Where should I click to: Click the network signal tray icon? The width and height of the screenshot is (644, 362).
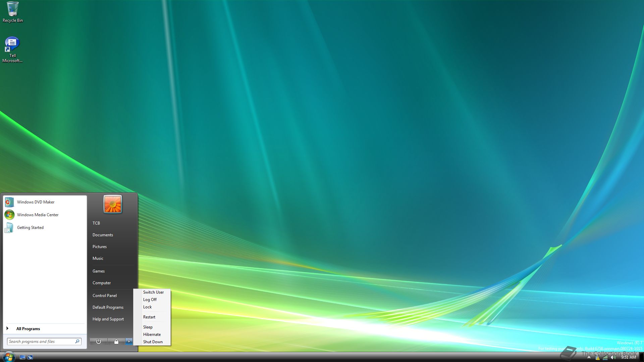pyautogui.click(x=605, y=357)
